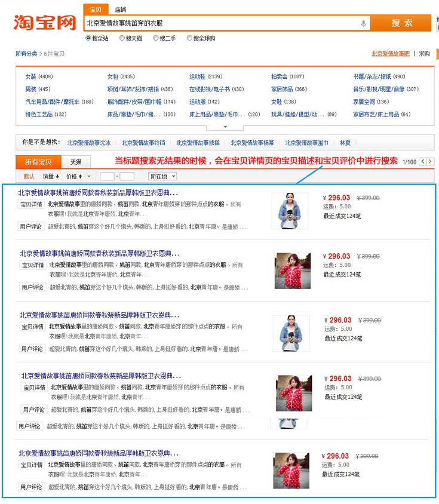Open the 音乐/影视/明星/音像 category
Image resolution: width=439 pixels, height=504 pixels.
point(386,89)
